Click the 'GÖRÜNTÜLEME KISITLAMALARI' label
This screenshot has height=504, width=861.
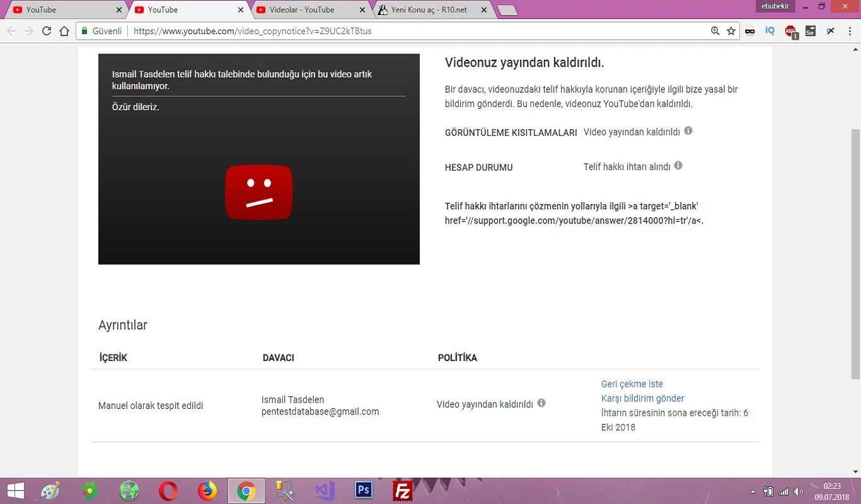(511, 133)
